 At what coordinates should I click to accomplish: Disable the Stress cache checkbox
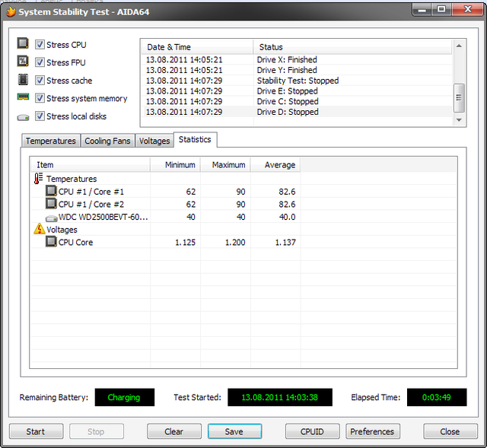click(40, 81)
